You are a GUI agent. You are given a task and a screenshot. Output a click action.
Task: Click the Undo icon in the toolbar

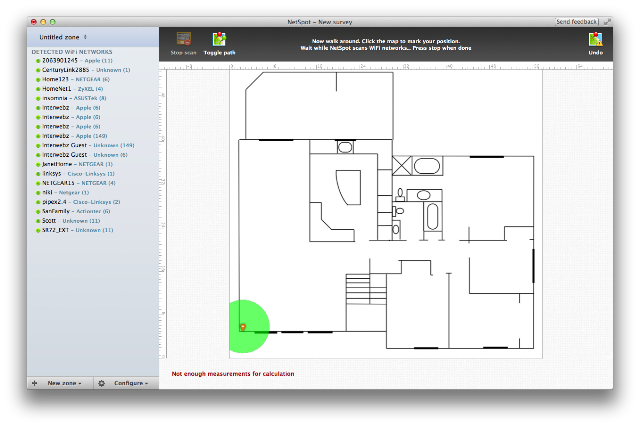(596, 39)
